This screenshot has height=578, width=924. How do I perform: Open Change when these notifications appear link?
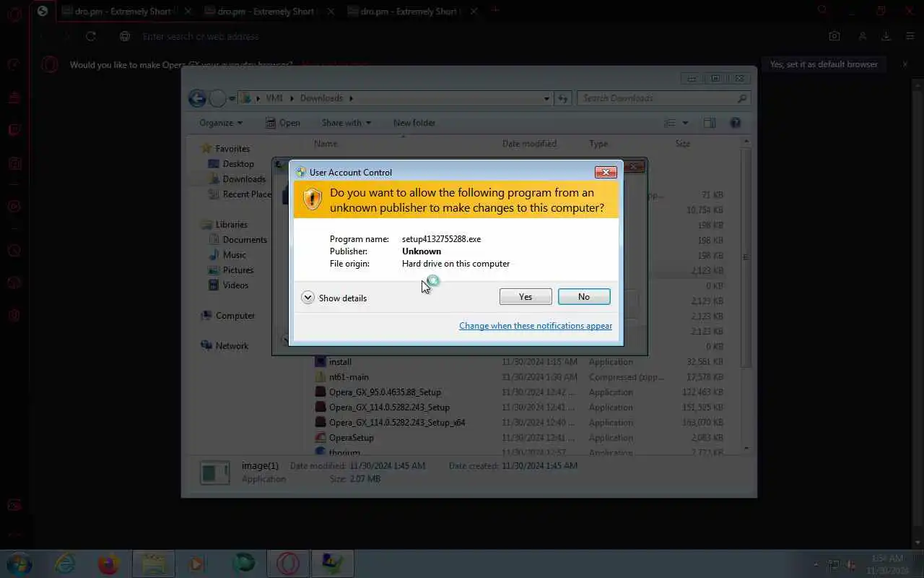[536, 326]
